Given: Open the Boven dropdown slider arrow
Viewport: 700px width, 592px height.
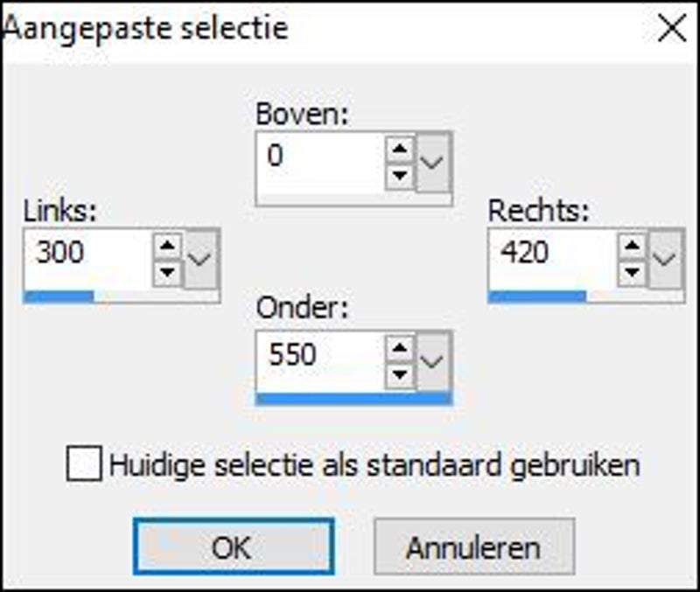Looking at the screenshot, I should pos(433,162).
